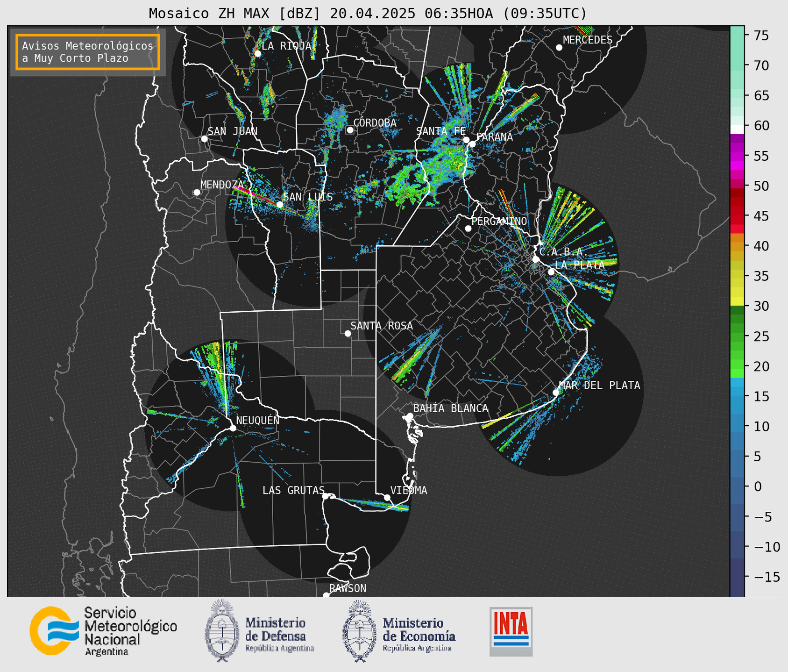Click the MAR DEL PLATA label text

599,385
